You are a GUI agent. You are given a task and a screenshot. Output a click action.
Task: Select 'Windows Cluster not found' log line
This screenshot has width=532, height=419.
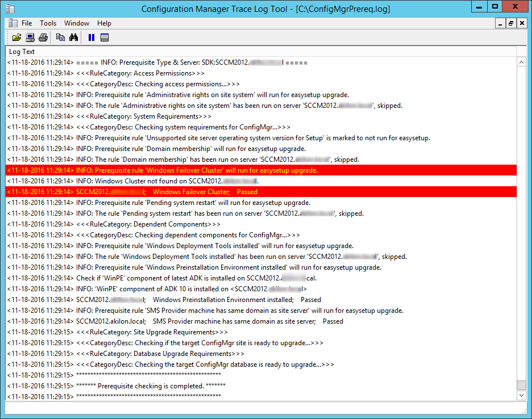(261, 181)
